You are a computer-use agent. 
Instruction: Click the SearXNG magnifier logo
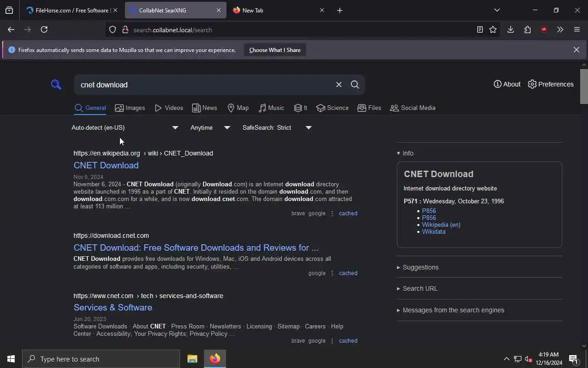pos(56,85)
